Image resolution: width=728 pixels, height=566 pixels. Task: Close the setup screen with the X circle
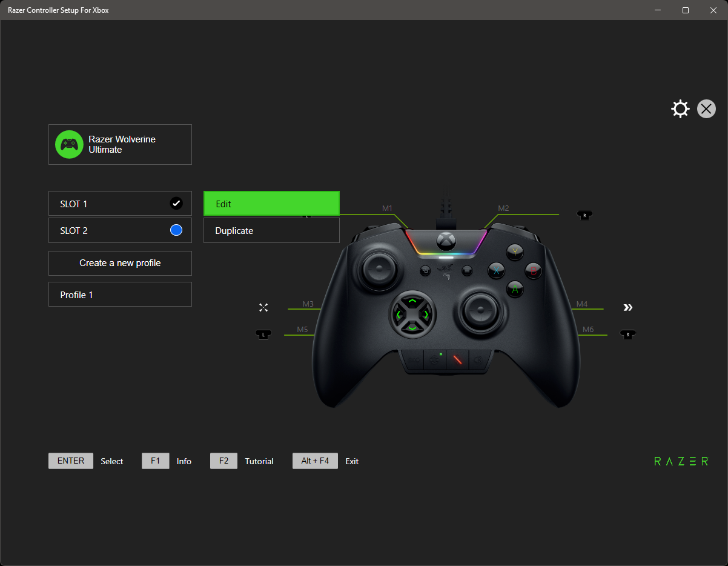tap(706, 109)
